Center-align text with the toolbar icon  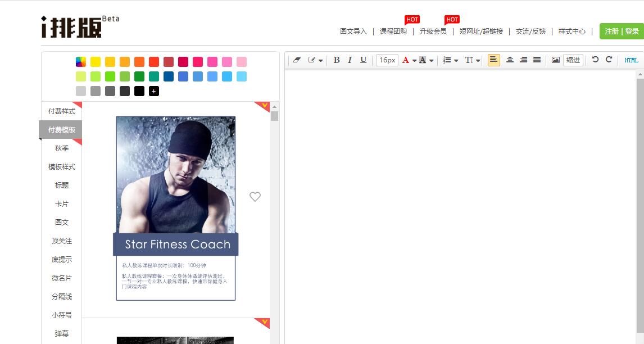pos(510,60)
